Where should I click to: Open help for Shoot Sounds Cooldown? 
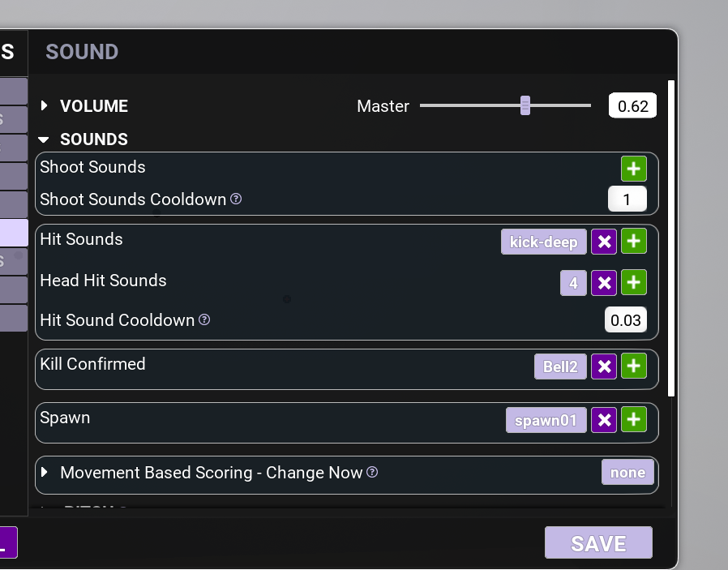pyautogui.click(x=236, y=199)
